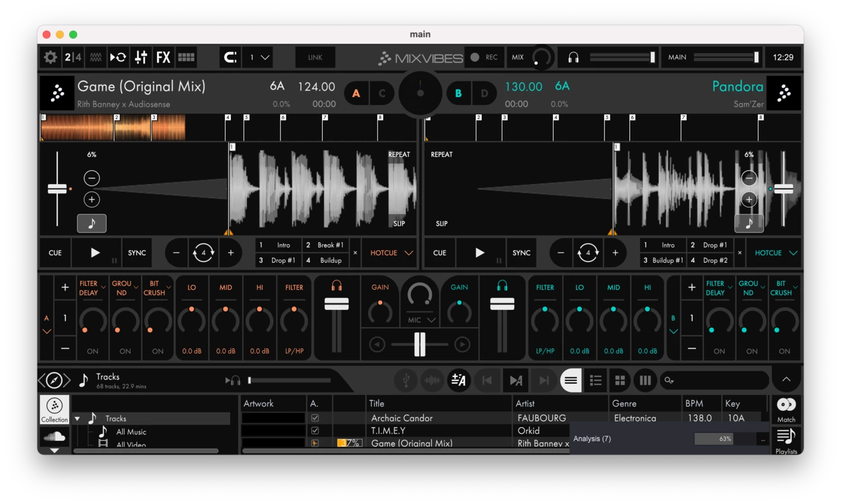Toggle right deck key lock note icon
The width and height of the screenshot is (841, 504).
[749, 223]
